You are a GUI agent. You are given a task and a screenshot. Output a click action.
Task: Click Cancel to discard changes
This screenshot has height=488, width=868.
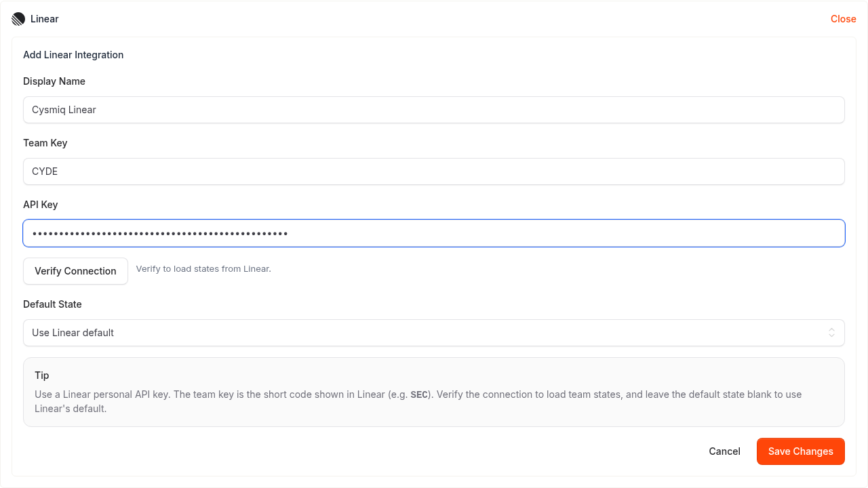(724, 451)
